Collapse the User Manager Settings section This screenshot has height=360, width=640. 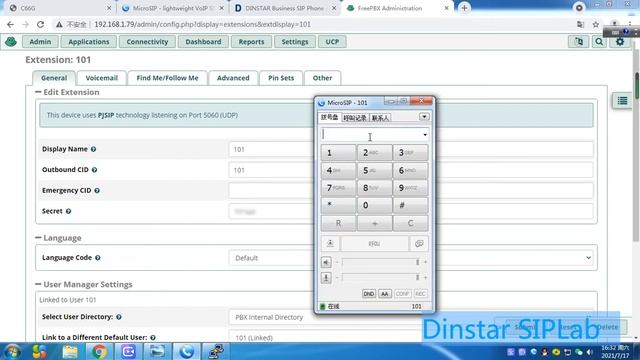38,284
